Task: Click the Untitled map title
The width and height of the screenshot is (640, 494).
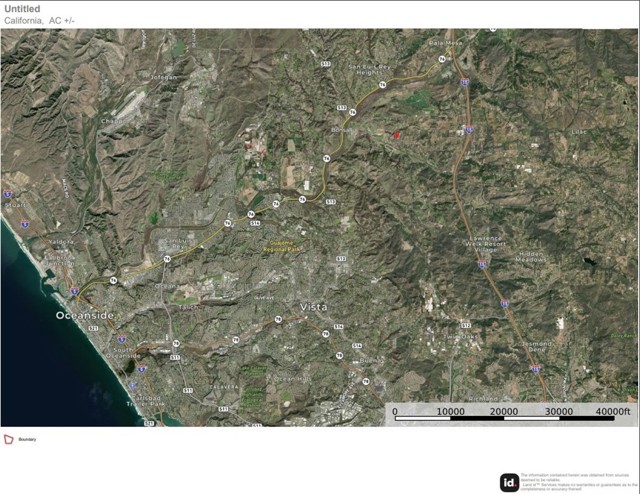Action: 22,9
